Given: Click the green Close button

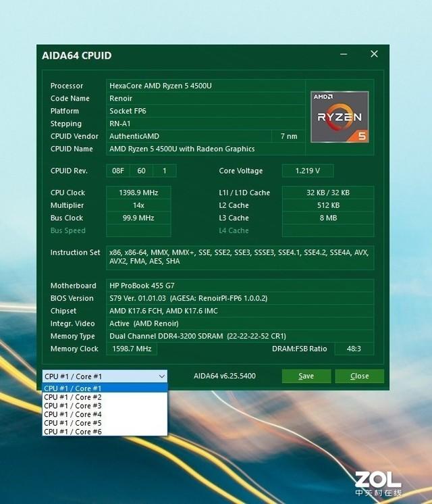Looking at the screenshot, I should (x=359, y=376).
